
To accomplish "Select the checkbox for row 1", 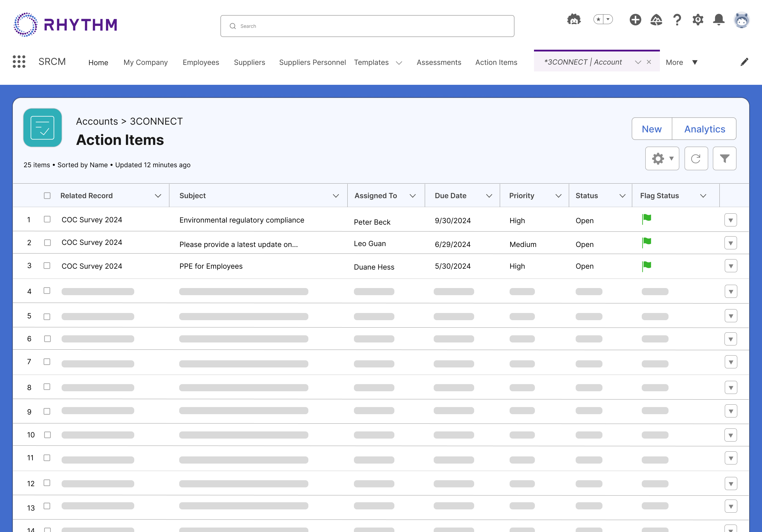I will point(47,219).
